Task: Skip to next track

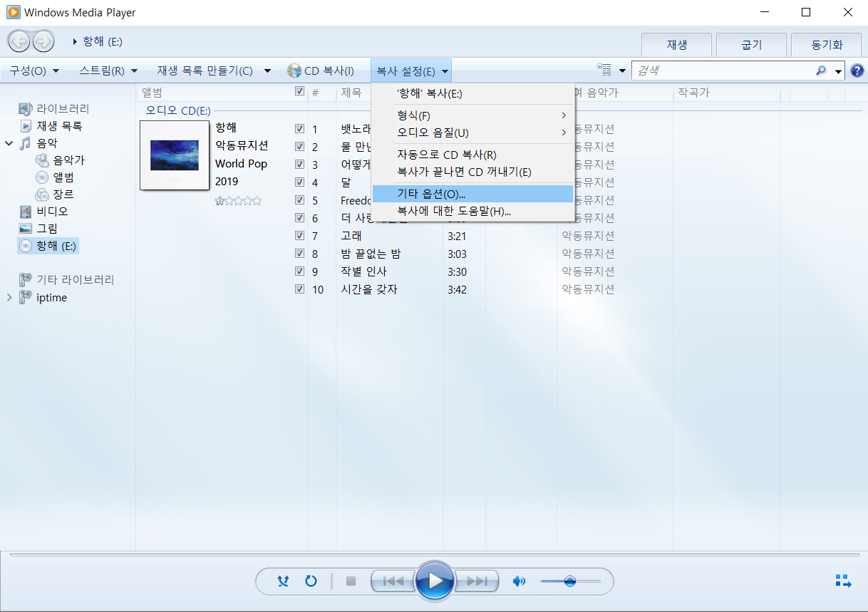Action: click(476, 581)
